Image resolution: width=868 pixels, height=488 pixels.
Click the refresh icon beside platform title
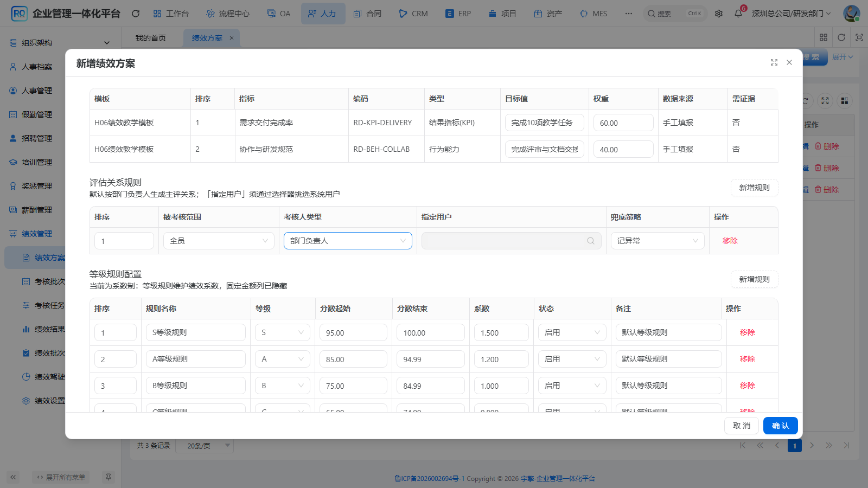pyautogui.click(x=136, y=14)
